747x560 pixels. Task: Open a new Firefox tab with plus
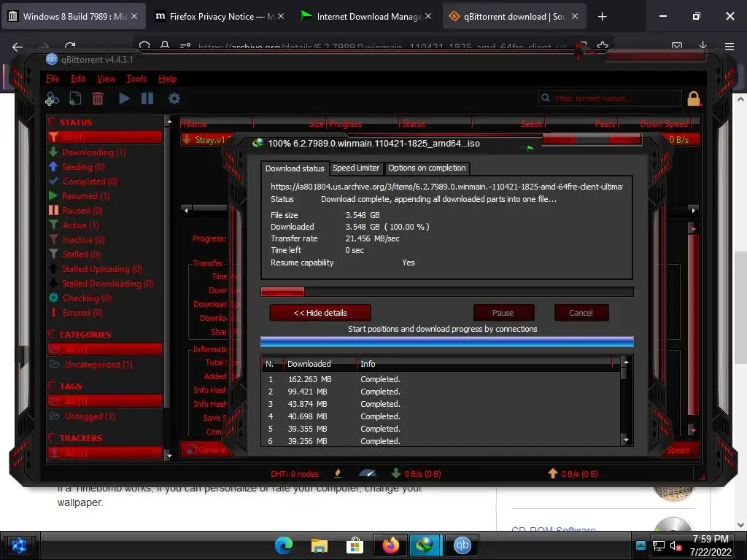(x=602, y=17)
